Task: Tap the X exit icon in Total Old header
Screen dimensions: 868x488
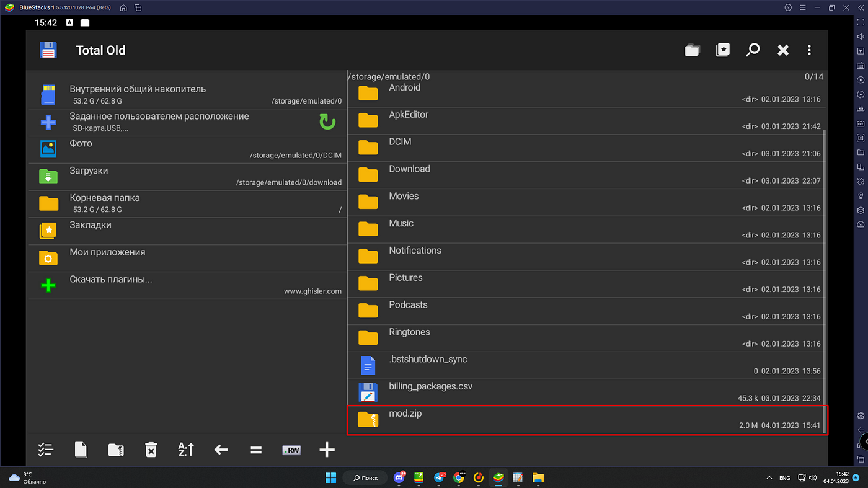Action: 783,50
